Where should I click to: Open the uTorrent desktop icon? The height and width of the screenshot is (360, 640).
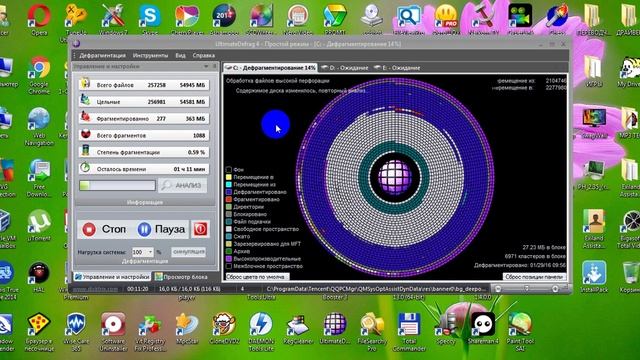coord(39,225)
